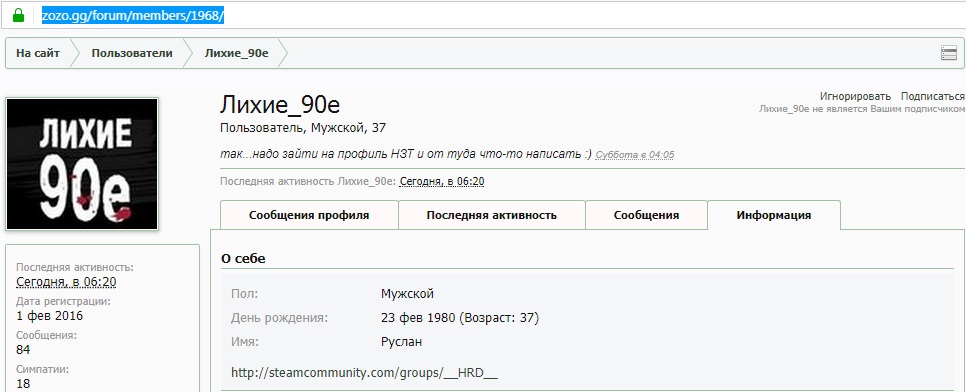966x392 pixels.
Task: Click the Сообщения count 84 in sidebar
Action: click(x=23, y=349)
